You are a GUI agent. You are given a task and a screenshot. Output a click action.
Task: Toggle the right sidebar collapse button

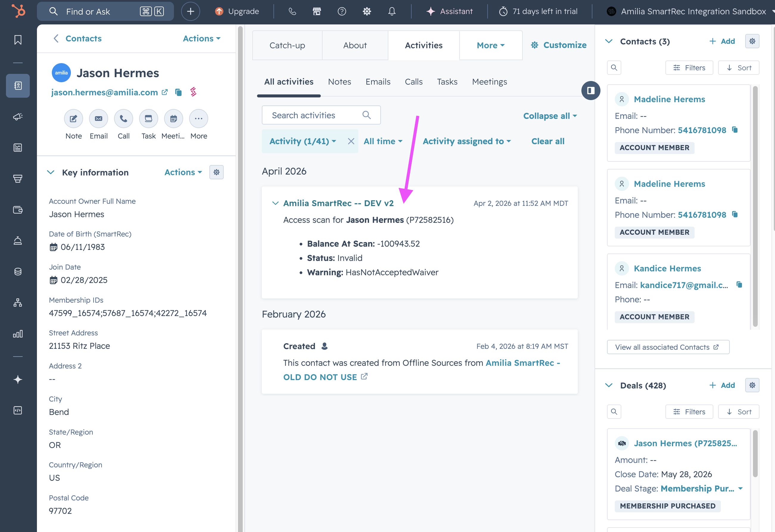(x=591, y=90)
